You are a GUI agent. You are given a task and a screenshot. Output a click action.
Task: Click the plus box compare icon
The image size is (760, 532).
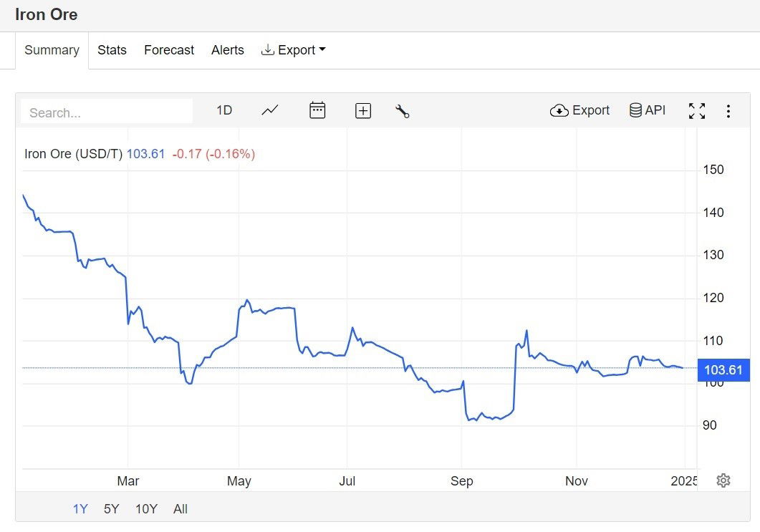(363, 111)
